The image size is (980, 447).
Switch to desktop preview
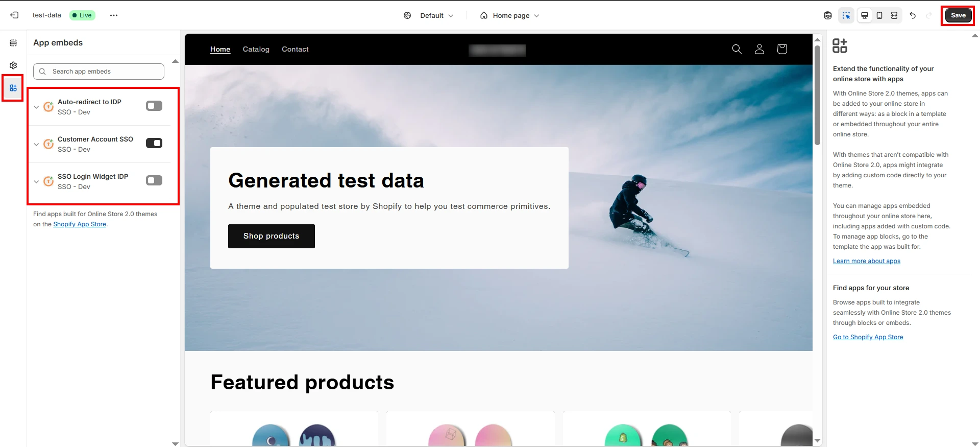pyautogui.click(x=865, y=15)
